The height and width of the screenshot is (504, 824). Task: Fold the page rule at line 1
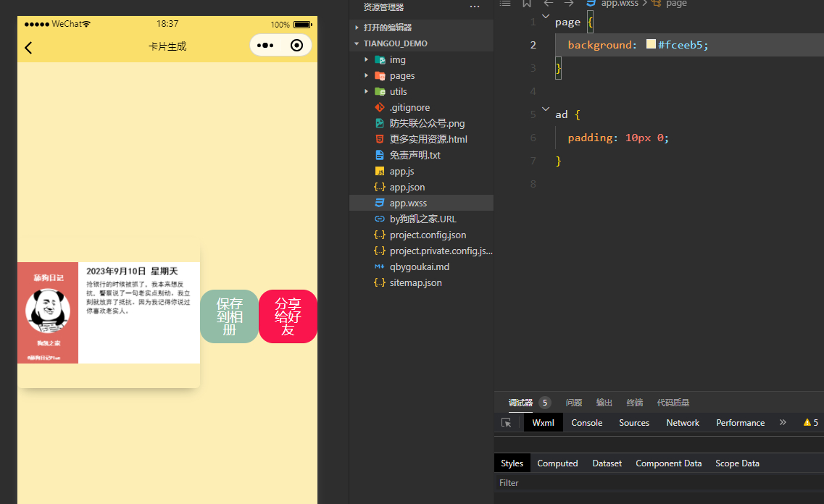coord(545,17)
